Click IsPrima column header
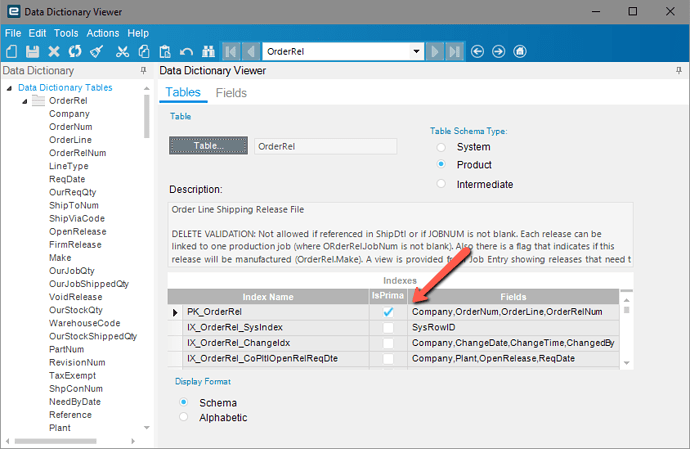690x449 pixels. click(388, 296)
